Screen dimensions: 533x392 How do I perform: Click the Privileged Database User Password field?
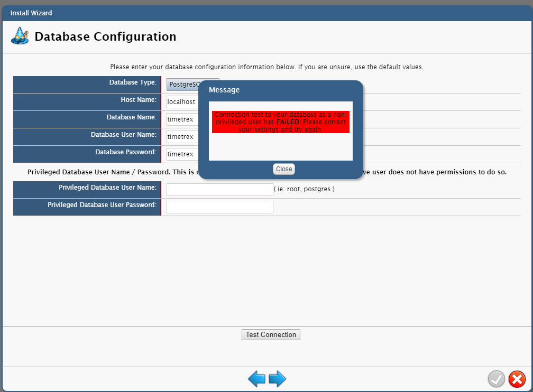coord(219,207)
